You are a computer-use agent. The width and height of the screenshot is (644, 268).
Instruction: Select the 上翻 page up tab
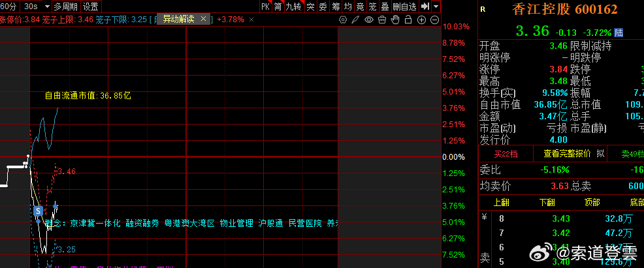point(502,202)
